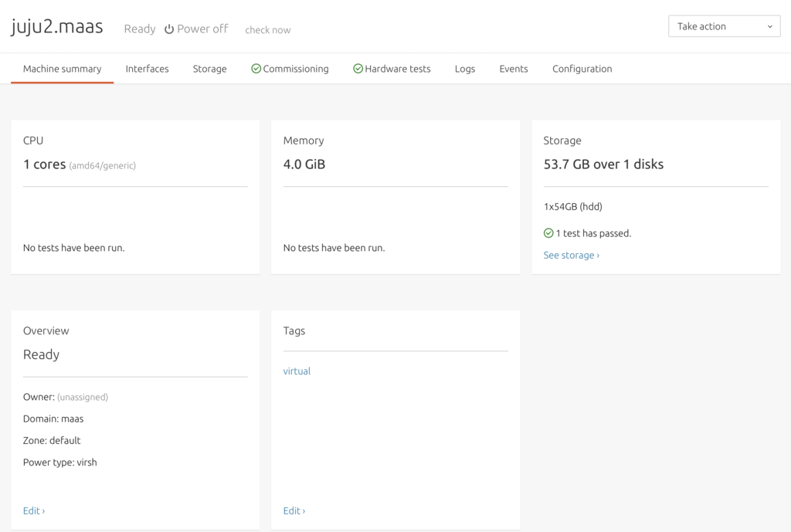Image resolution: width=791 pixels, height=532 pixels.
Task: Click the Hardware tests green check icon
Action: coord(358,69)
